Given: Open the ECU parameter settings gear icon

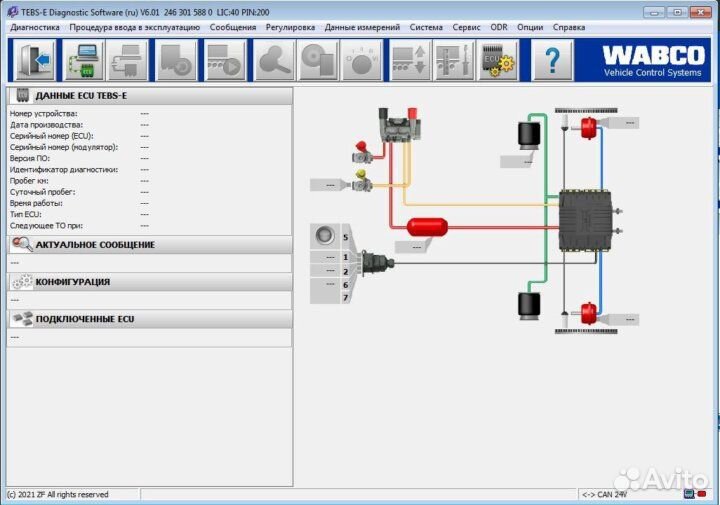Looking at the screenshot, I should (x=498, y=61).
